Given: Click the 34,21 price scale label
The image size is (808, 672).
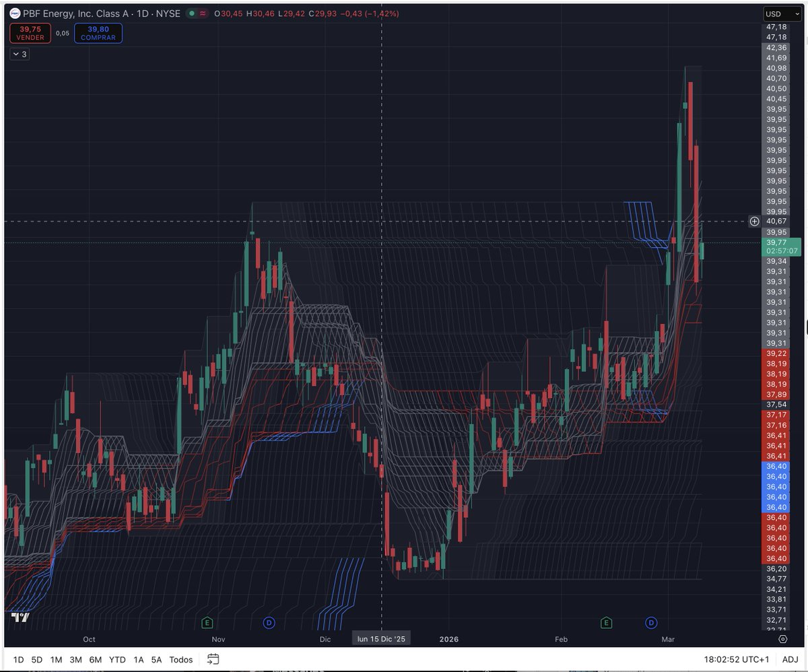Looking at the screenshot, I should (x=776, y=589).
